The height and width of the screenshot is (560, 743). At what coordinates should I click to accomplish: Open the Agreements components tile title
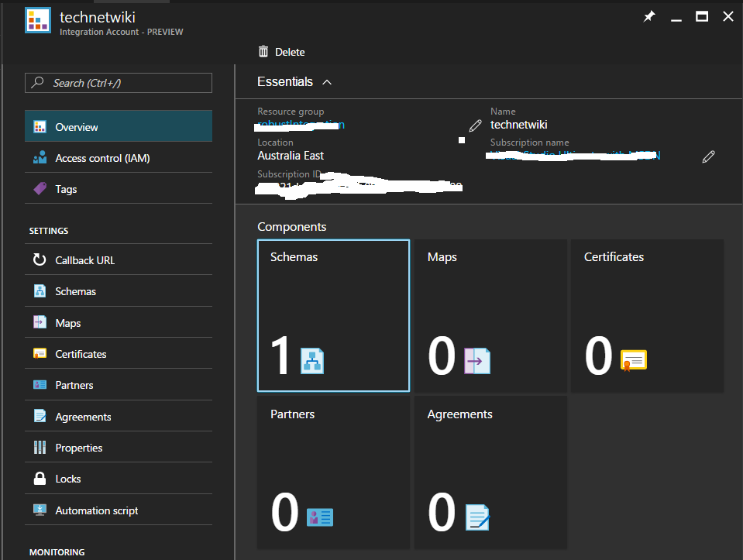coord(459,414)
